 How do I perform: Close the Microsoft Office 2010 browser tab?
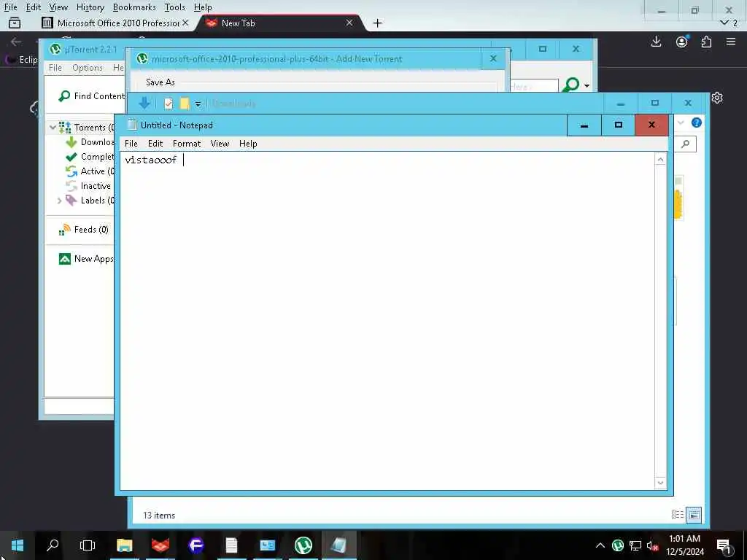pos(185,23)
